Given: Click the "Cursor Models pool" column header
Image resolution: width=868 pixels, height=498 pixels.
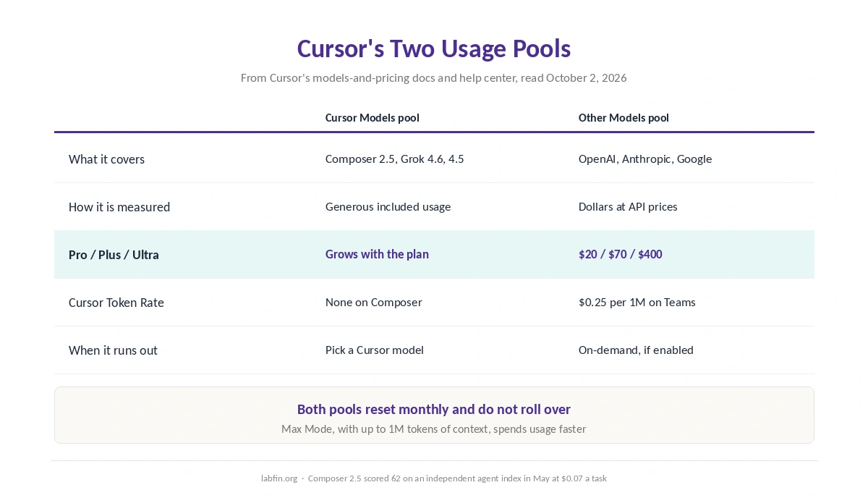Looking at the screenshot, I should click(x=373, y=117).
